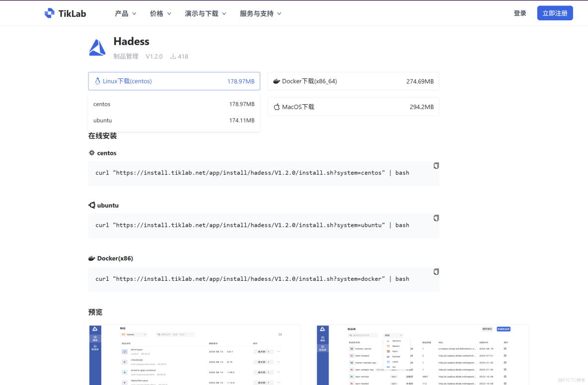
Task: Expand the 价格 dropdown
Action: point(159,13)
